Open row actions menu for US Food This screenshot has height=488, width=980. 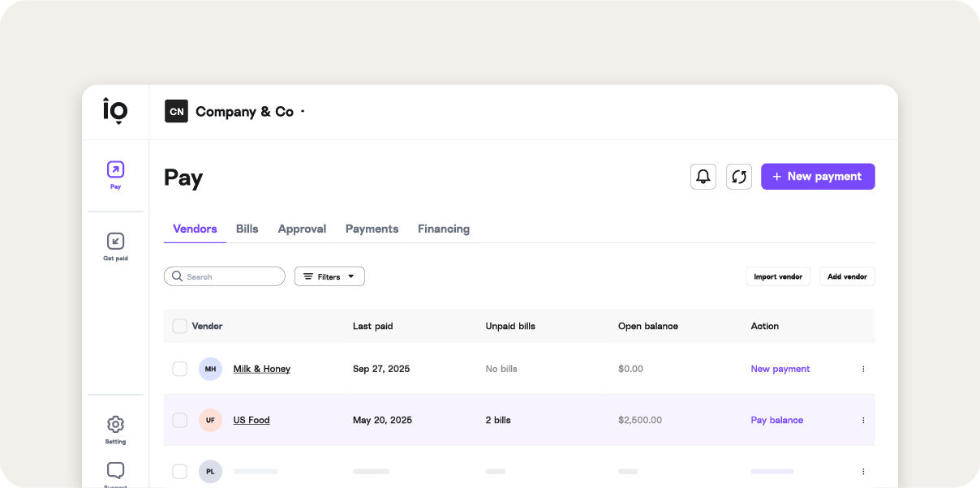863,420
